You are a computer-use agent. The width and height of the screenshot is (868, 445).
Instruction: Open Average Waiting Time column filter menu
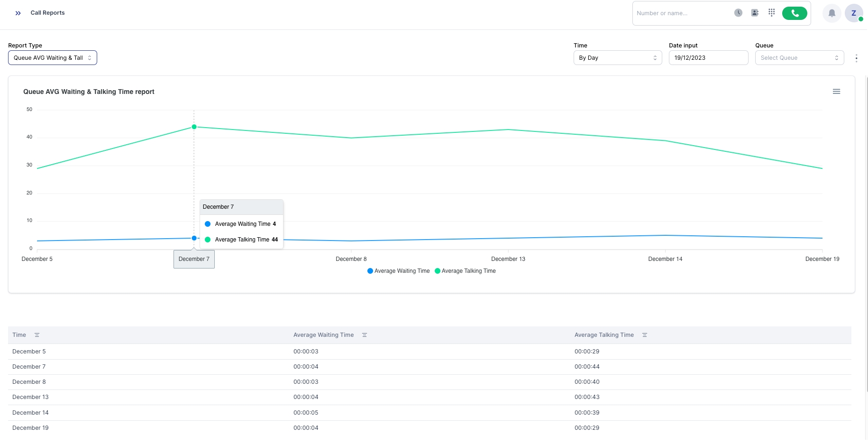(365, 335)
